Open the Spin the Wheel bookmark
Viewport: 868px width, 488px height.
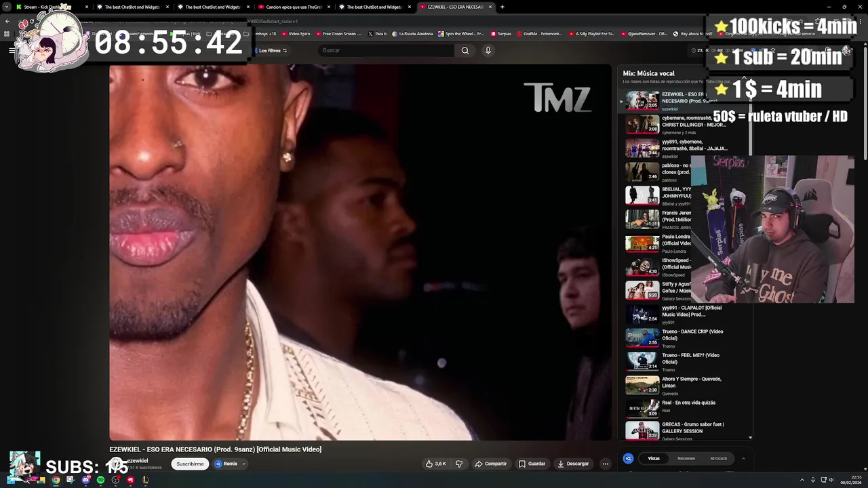[461, 33]
